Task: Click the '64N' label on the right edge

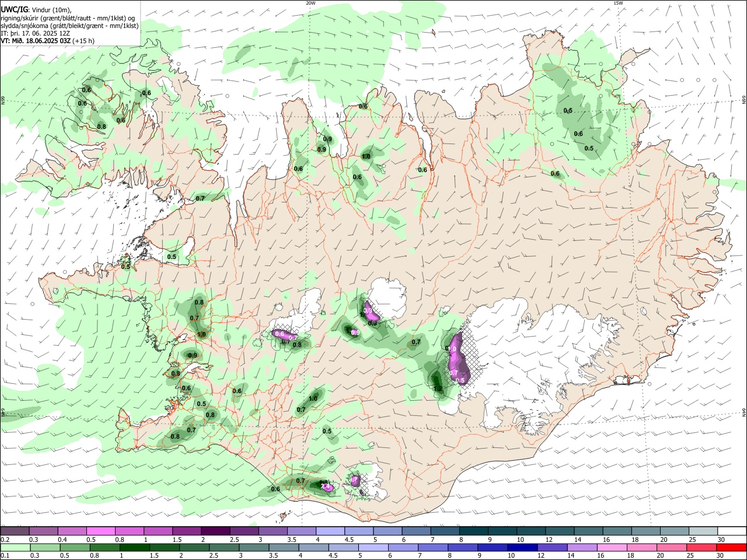Action: [744, 412]
